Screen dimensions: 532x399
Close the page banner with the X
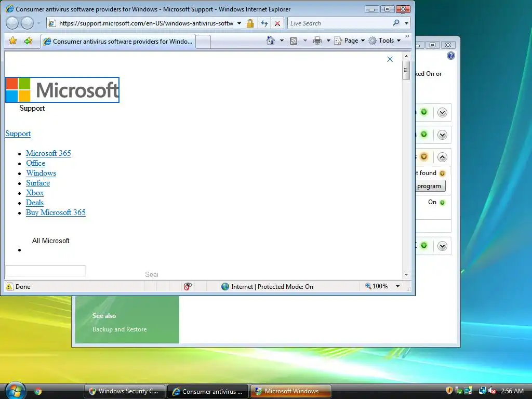coord(390,59)
